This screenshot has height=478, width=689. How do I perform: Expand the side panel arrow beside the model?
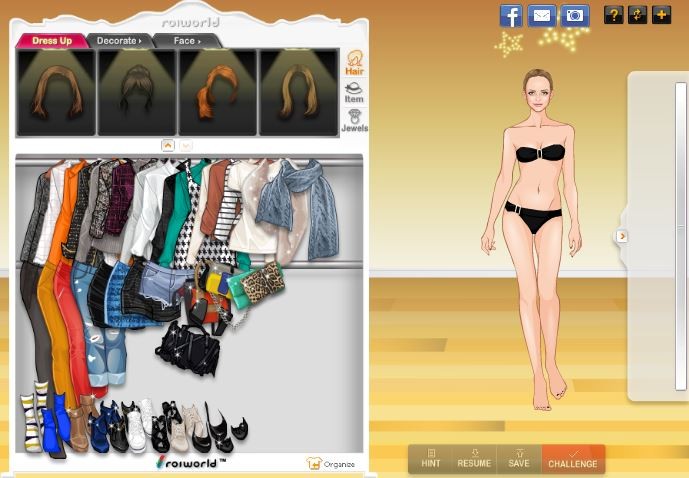(x=622, y=236)
